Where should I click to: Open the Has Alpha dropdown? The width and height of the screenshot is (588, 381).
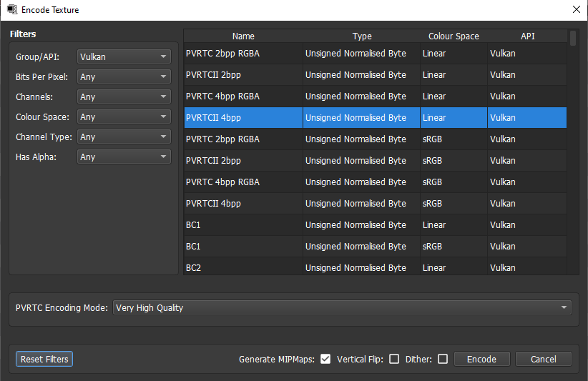pyautogui.click(x=124, y=157)
